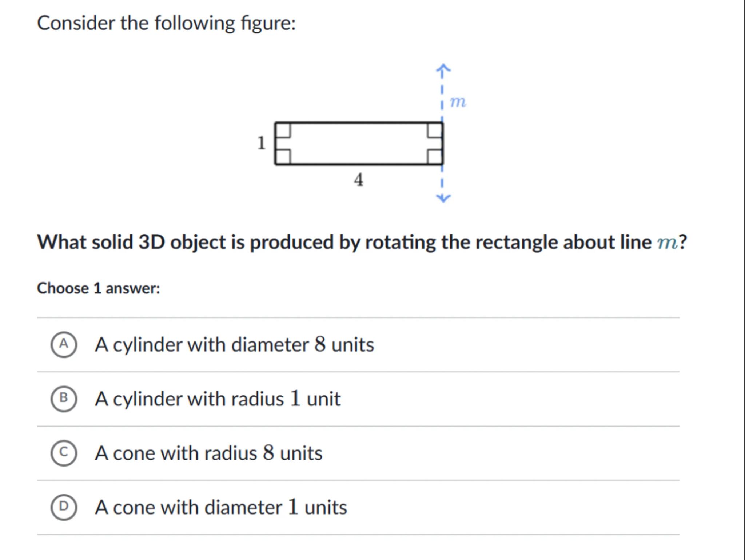Click the center of the rectangle figure
The height and width of the screenshot is (560, 745).
359,144
